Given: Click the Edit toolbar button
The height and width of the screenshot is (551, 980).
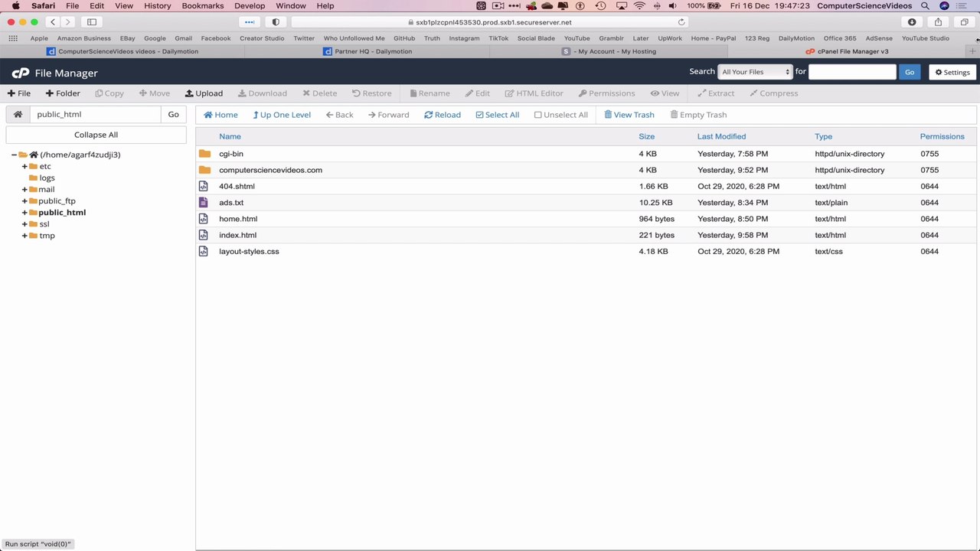Looking at the screenshot, I should point(478,93).
